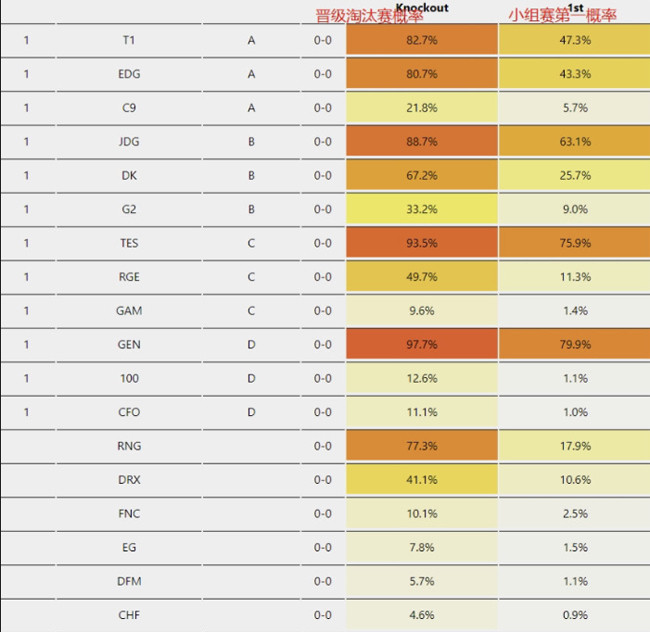Click the RNG team name
This screenshot has width=650, height=632.
point(129,446)
